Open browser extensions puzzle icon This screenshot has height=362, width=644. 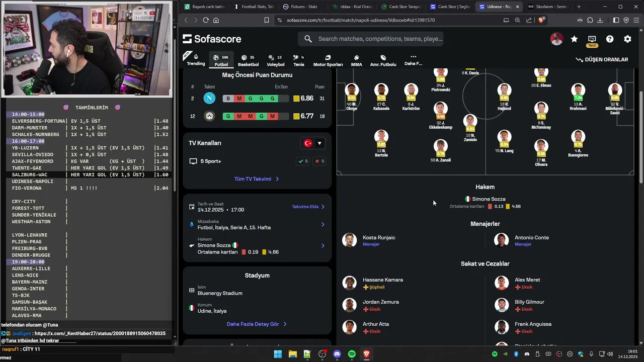pyautogui.click(x=590, y=20)
